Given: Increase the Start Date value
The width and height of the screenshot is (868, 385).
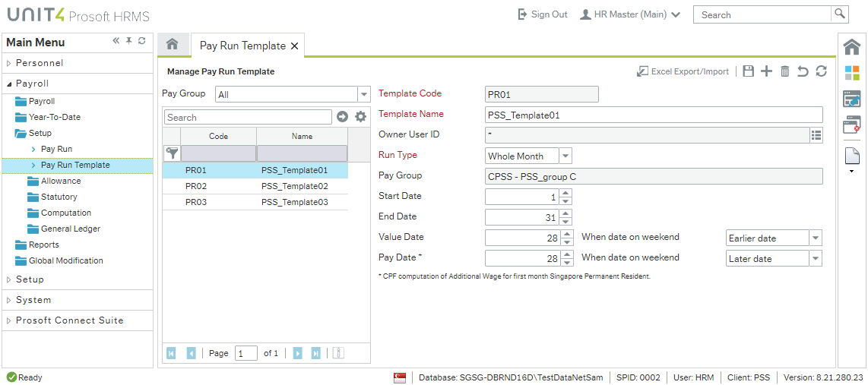Looking at the screenshot, I should tap(565, 193).
